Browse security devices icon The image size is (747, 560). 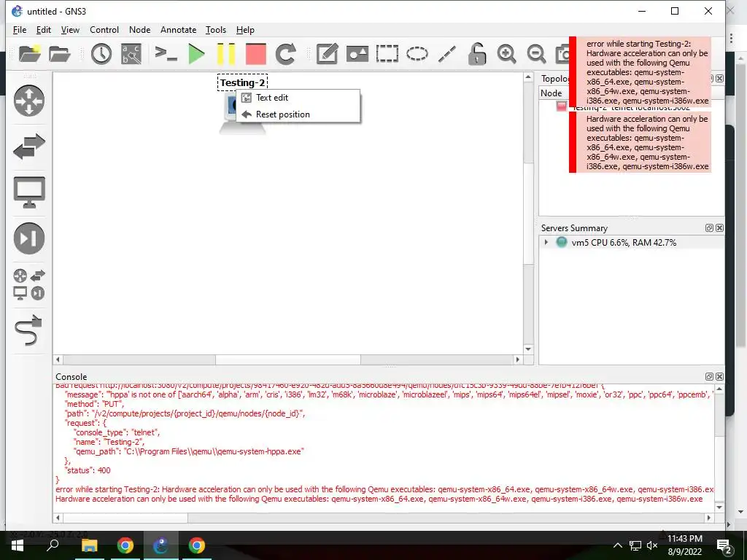click(x=29, y=238)
